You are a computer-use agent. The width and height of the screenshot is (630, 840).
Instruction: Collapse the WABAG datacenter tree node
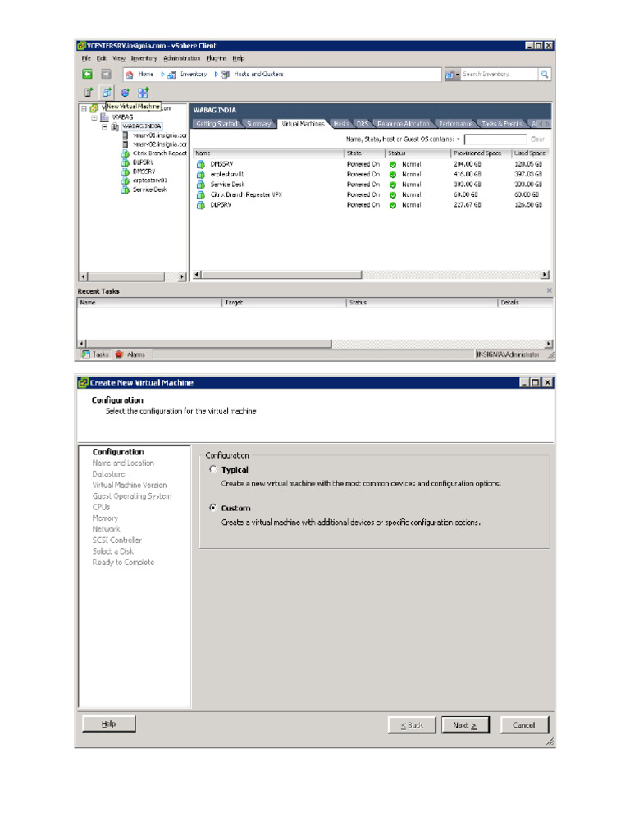[x=94, y=117]
